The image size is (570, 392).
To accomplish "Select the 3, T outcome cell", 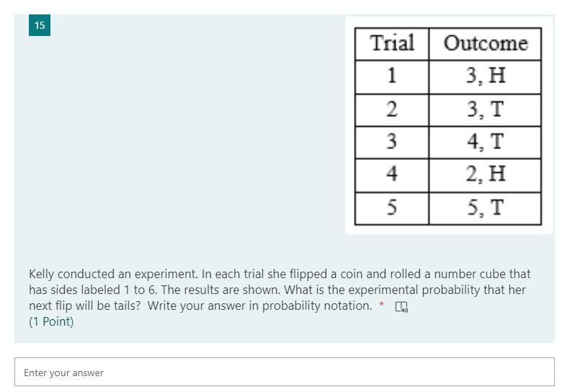I will [485, 110].
